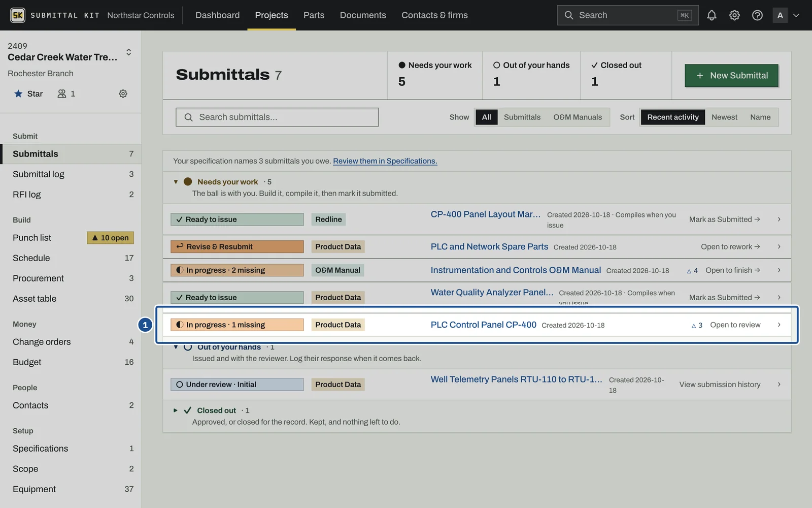Open PLC and Network Spare Parts submittal
Screen dimensions: 812x508
[489, 246]
